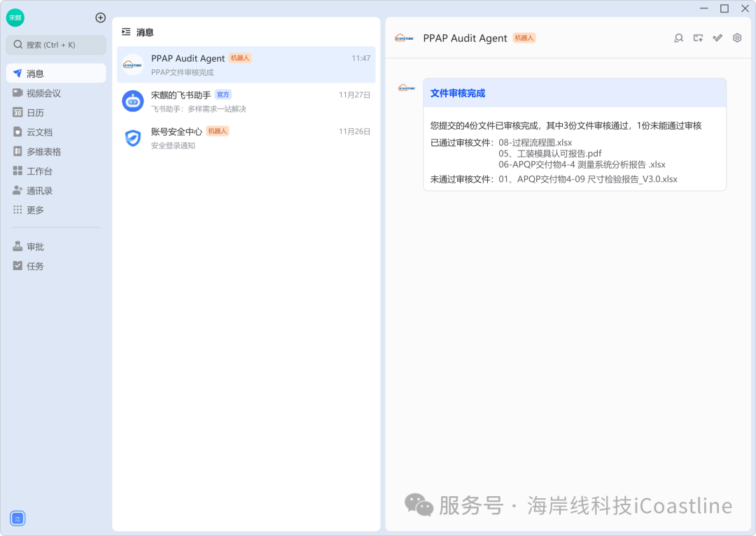Click the 宋麒 profile avatar
Screen dimensions: 756x536
(x=15, y=17)
